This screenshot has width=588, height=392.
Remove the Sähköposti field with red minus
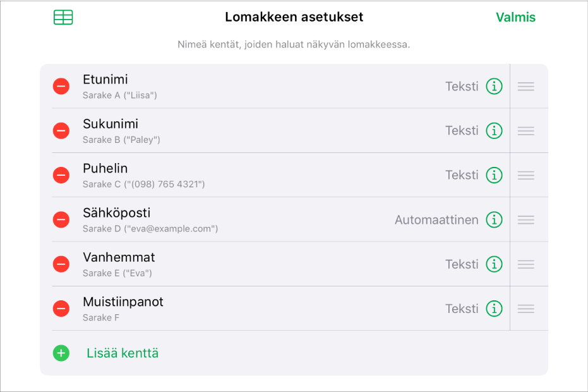61,219
